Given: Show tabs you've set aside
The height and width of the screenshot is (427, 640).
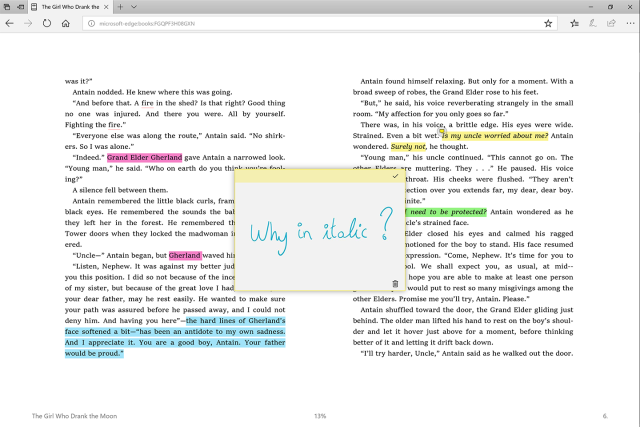Looking at the screenshot, I should (7, 7).
